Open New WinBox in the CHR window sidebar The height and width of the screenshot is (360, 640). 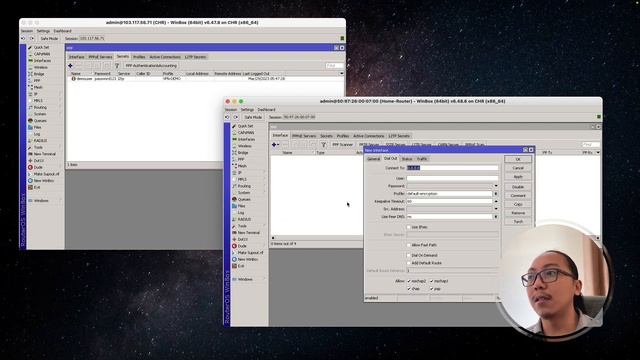click(x=43, y=180)
